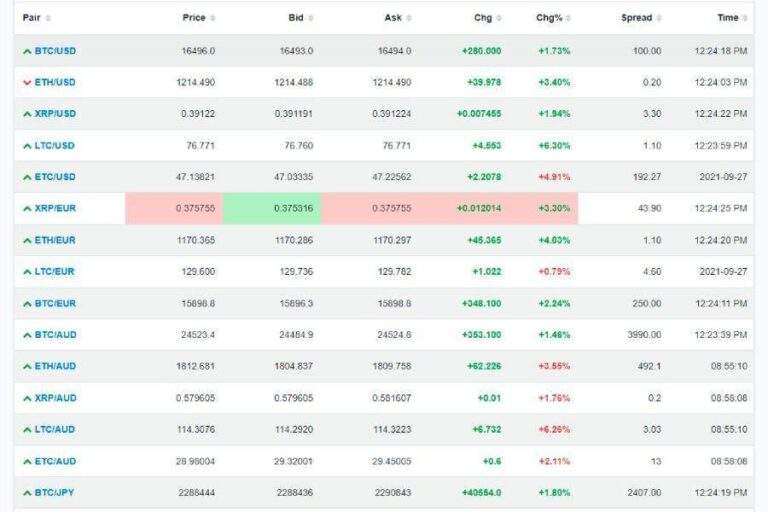Screen dimensions: 768x512
Task: Open the ETH/USD pair link
Action: click(x=55, y=82)
